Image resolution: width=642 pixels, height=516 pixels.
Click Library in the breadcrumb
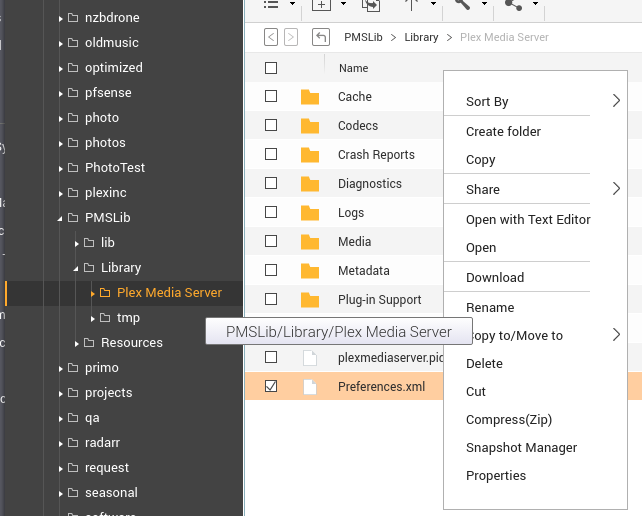[x=421, y=37]
